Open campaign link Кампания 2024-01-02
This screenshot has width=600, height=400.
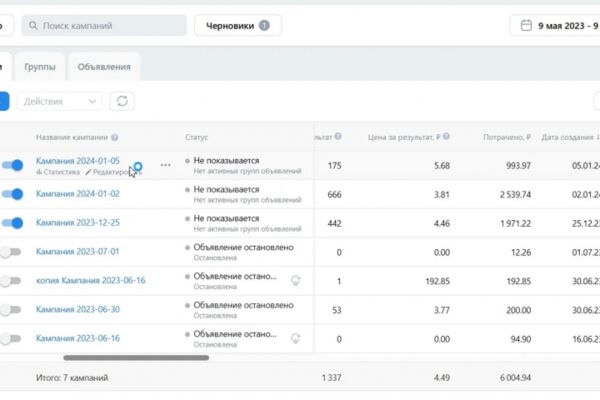pyautogui.click(x=78, y=194)
